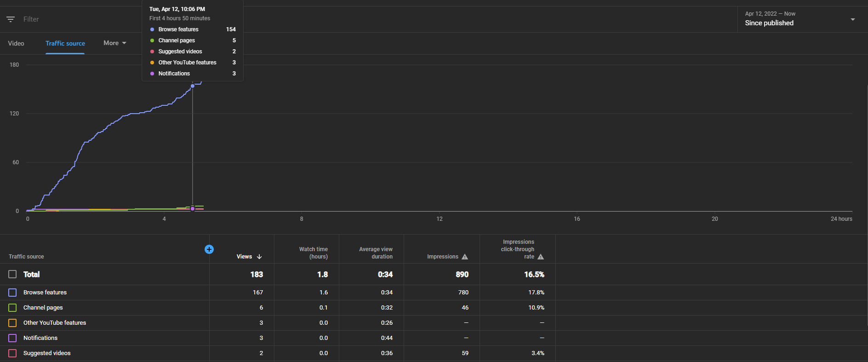Click Other YouTube features average duration 0:26
Viewport: 868px width, 362px height.
point(387,323)
